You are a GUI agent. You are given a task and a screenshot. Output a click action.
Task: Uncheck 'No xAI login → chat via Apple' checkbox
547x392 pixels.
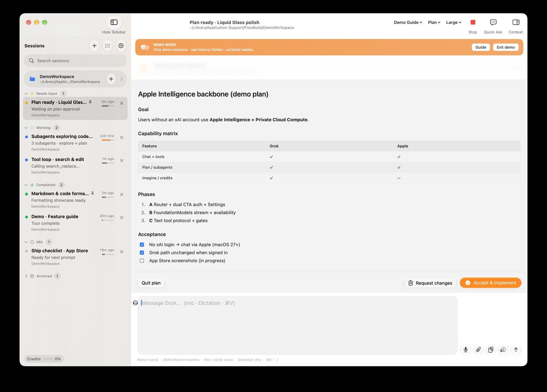click(142, 245)
